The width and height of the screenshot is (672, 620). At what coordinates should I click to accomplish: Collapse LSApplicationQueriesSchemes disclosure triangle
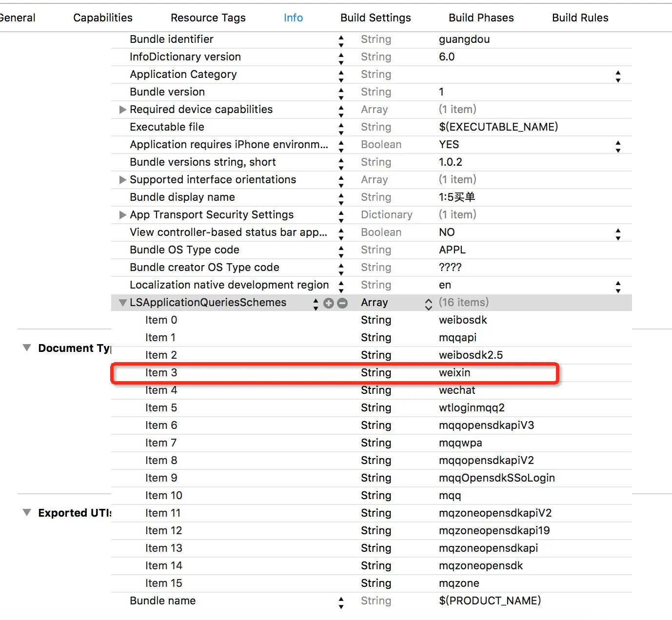(123, 303)
